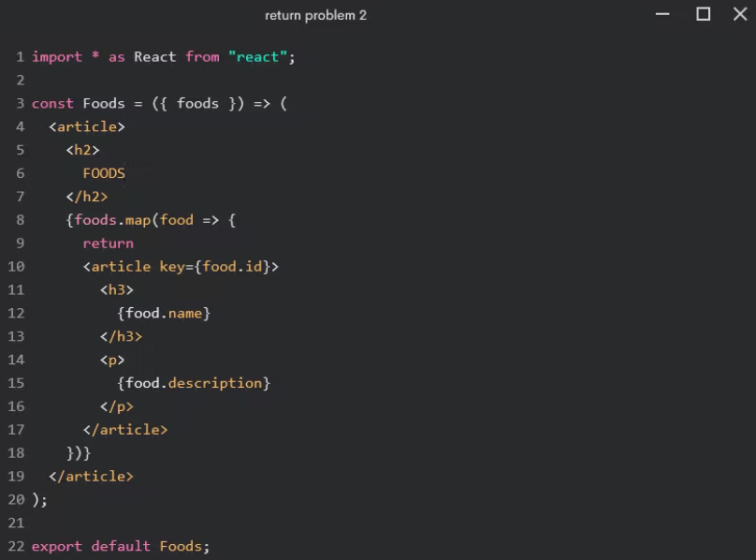Image resolution: width=756 pixels, height=560 pixels.
Task: Click 'key' attribute on line 10
Action: (x=172, y=267)
